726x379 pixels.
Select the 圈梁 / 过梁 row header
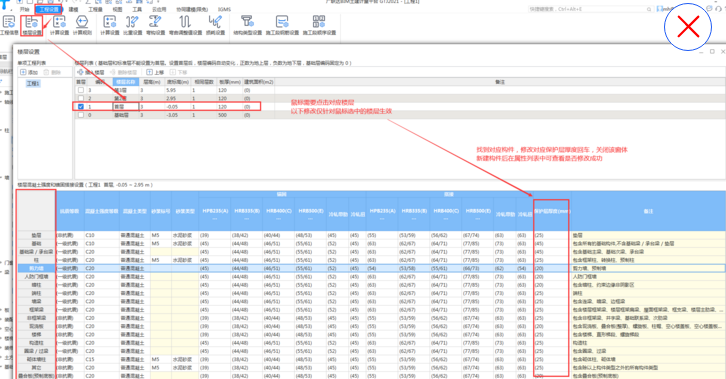(x=36, y=351)
